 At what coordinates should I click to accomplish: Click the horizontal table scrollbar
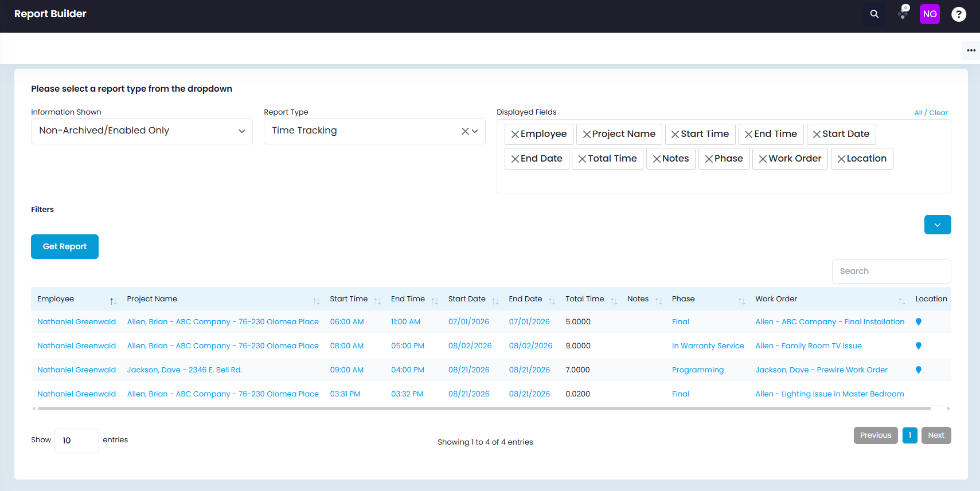[x=485, y=408]
